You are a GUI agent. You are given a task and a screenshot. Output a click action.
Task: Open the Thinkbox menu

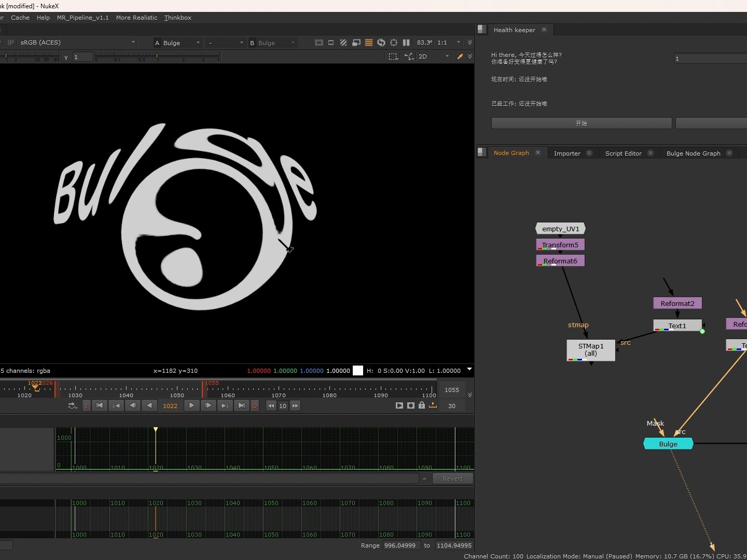pos(178,18)
